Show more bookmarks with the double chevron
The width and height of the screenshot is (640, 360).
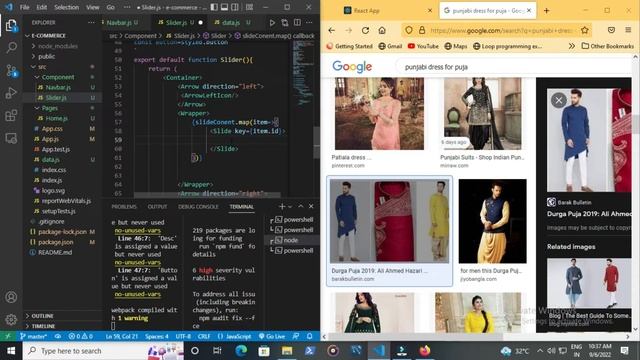(x=571, y=46)
